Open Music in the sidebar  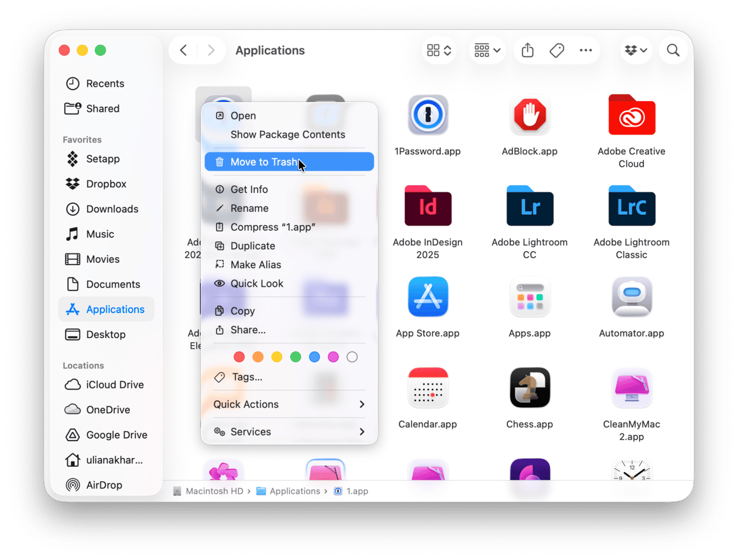(x=106, y=234)
